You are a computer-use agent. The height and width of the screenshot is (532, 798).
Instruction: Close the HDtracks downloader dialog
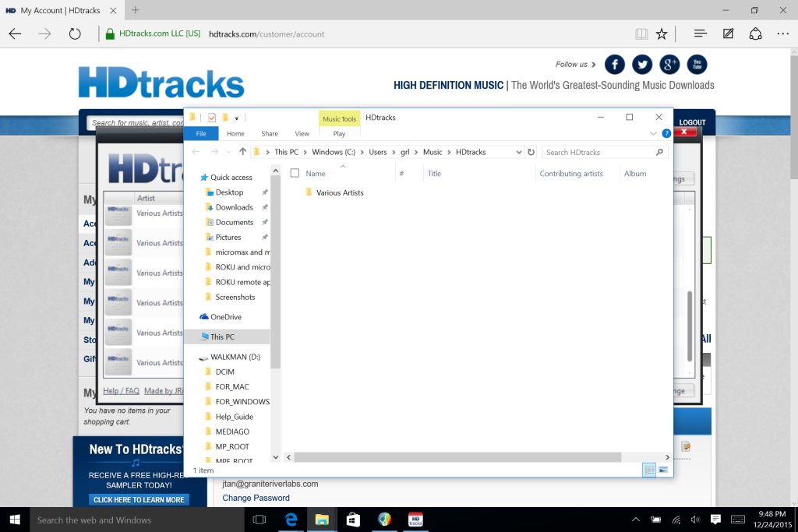click(684, 132)
